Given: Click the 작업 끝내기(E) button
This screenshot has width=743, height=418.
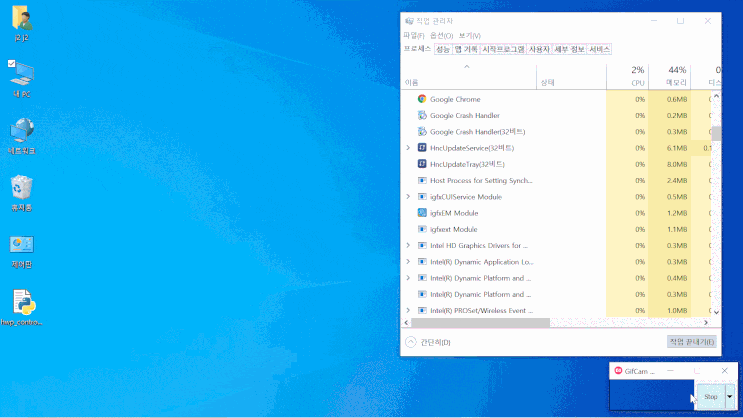Looking at the screenshot, I should click(x=691, y=342).
